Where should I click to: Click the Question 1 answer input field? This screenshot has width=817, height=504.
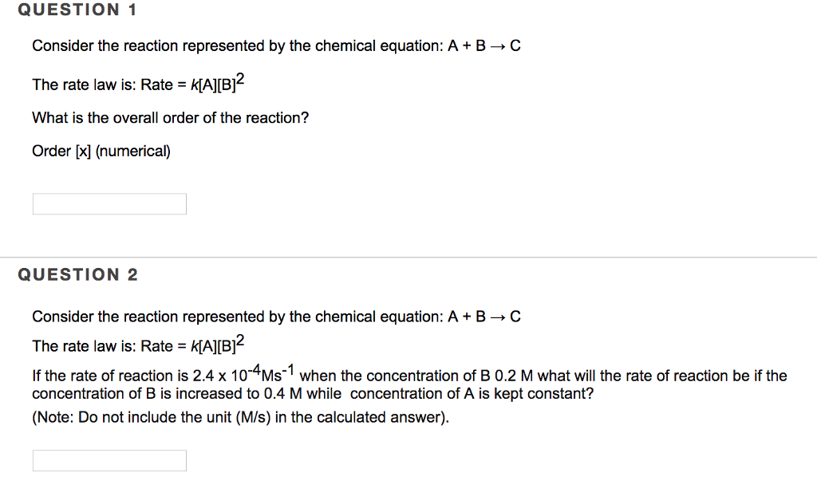tap(109, 204)
